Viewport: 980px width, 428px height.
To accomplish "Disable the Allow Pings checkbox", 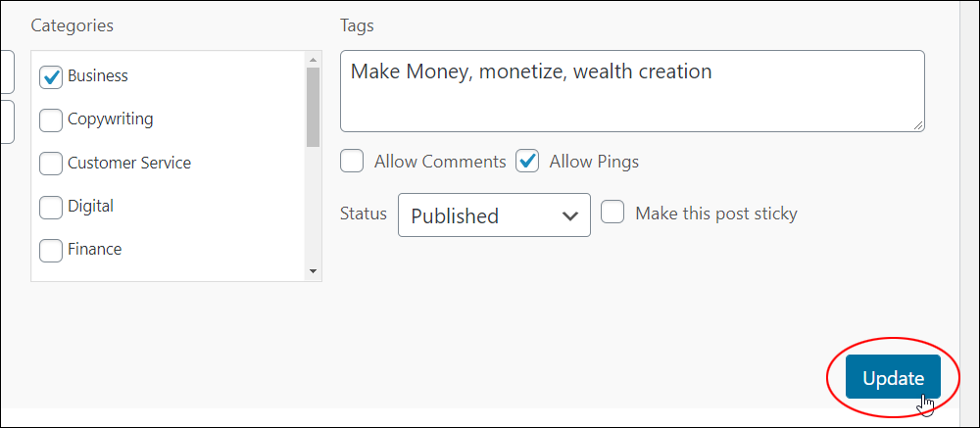I will tap(527, 162).
